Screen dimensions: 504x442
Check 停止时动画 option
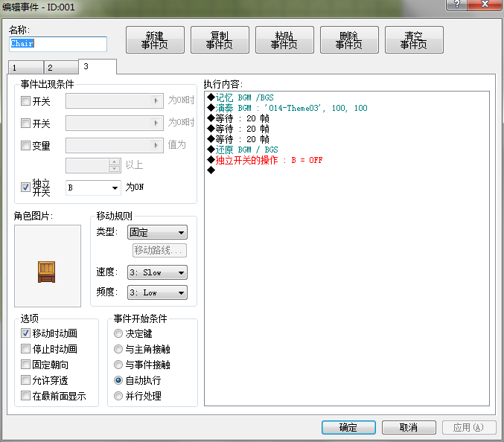click(x=26, y=349)
